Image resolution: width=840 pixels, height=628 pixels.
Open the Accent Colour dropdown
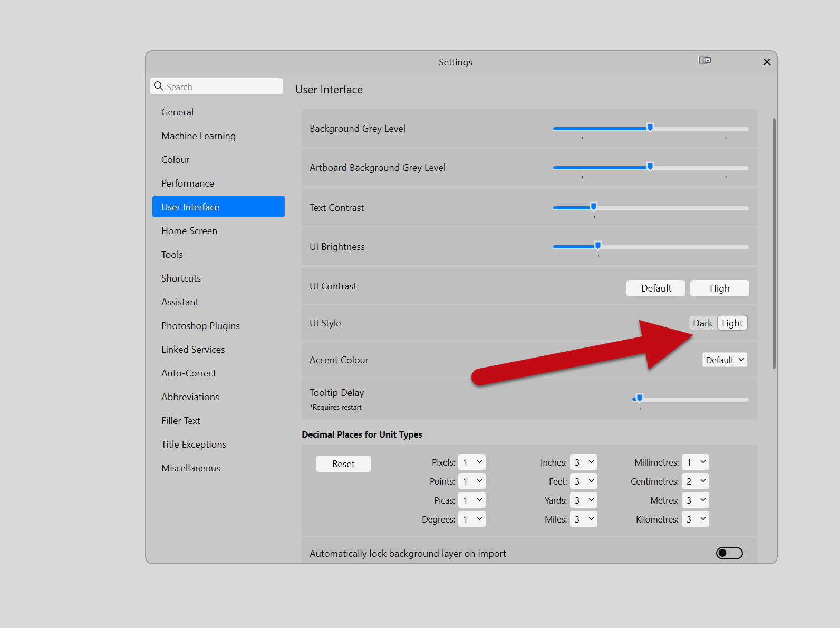pos(725,360)
